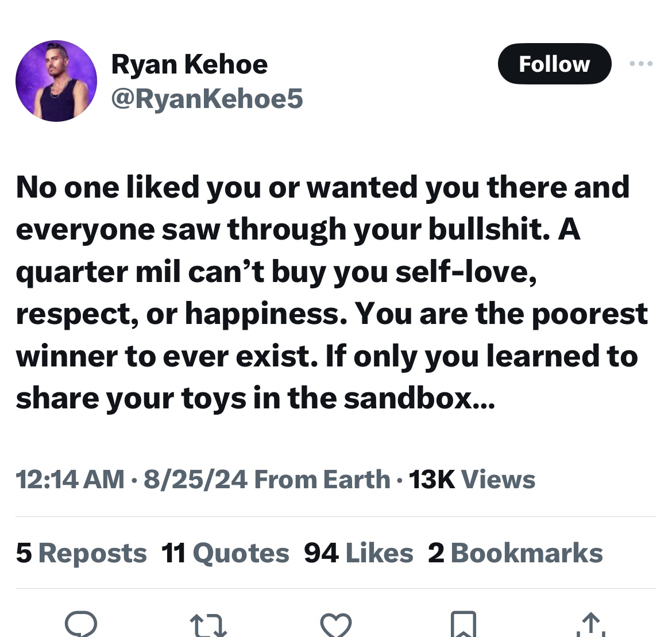Click the From Earth location label
Image resolution: width=672 pixels, height=637 pixels.
(x=322, y=479)
